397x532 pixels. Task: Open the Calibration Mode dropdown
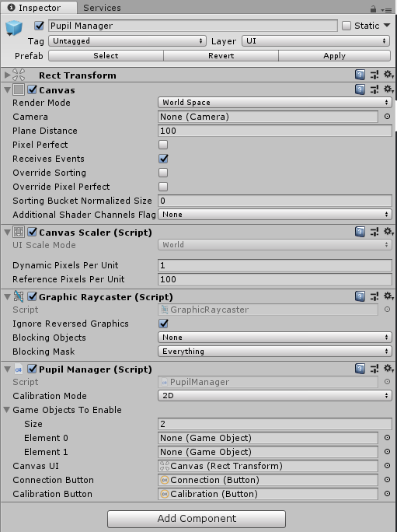click(274, 396)
